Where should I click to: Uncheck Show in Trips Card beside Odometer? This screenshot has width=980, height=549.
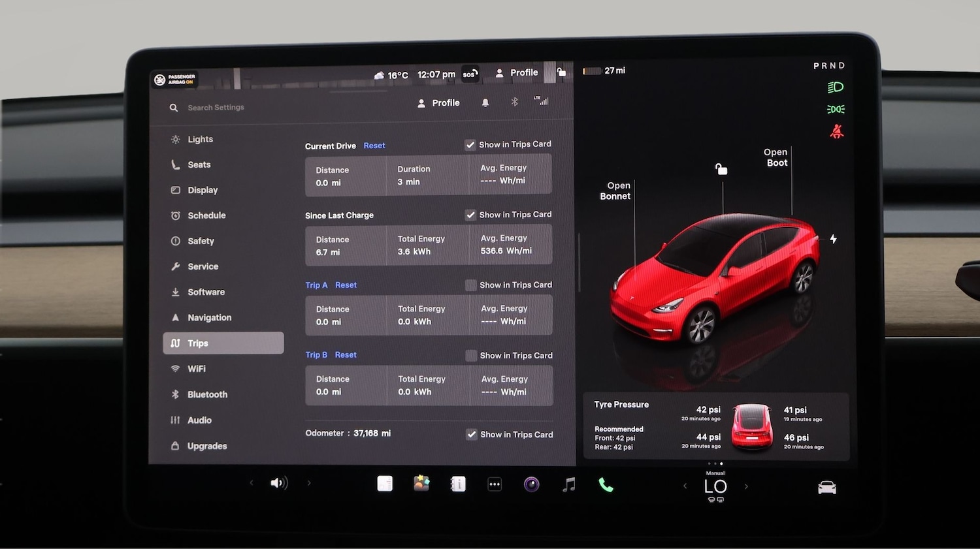coord(472,434)
